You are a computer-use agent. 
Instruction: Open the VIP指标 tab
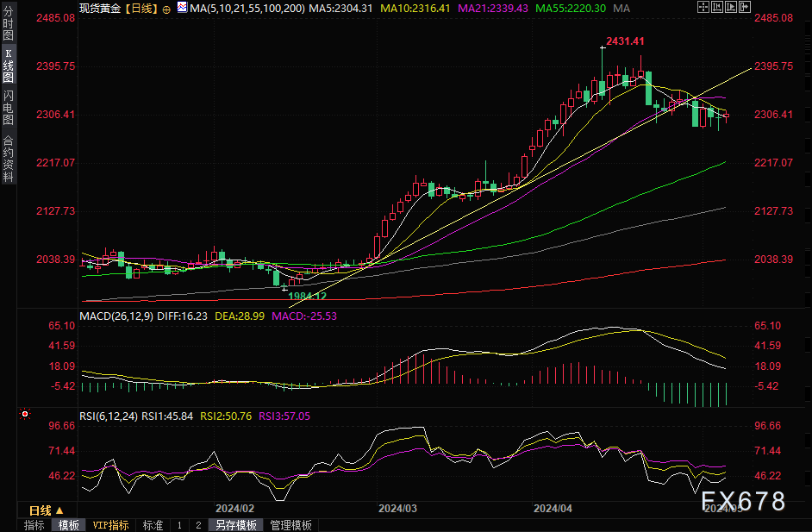[110, 525]
